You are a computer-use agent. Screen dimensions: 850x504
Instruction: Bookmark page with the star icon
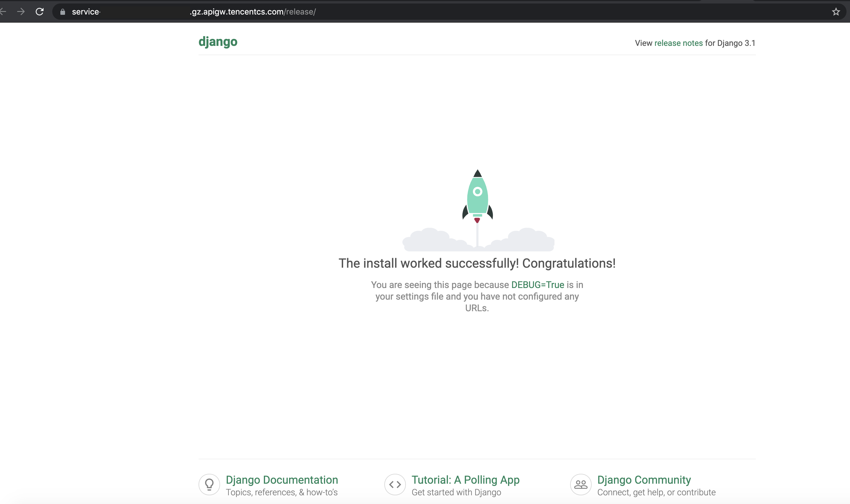click(x=836, y=12)
